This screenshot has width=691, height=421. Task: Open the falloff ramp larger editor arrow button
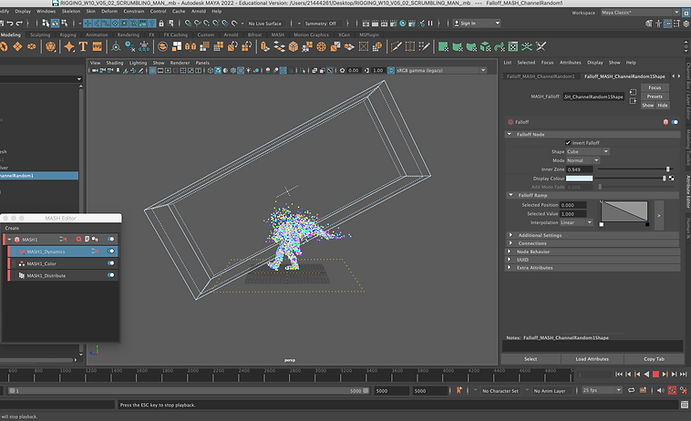659,216
